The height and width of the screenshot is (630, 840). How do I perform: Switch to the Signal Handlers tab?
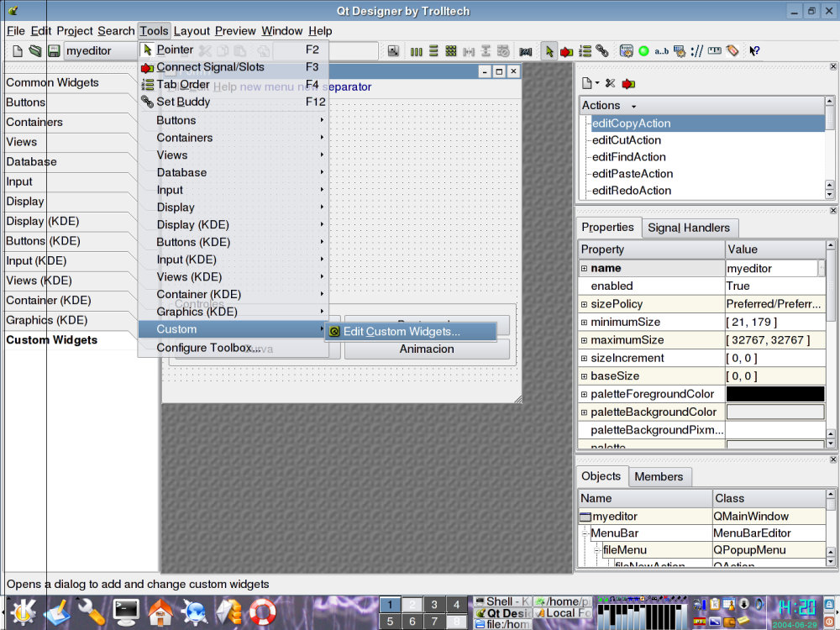689,228
